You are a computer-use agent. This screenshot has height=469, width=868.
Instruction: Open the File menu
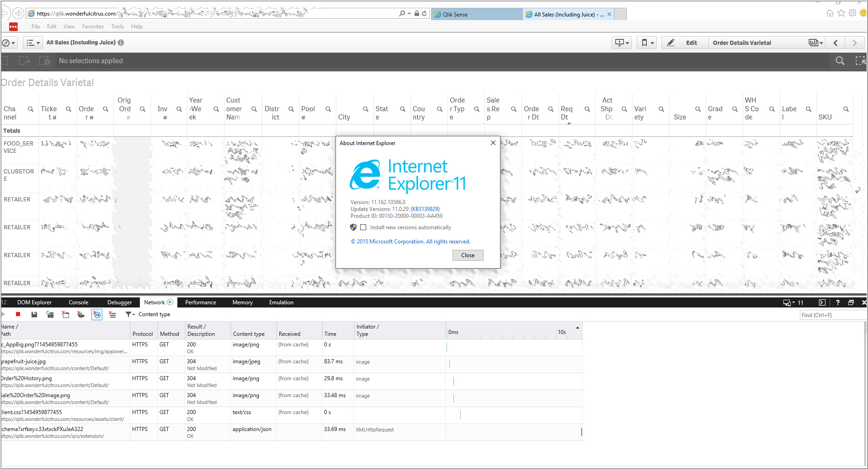coord(36,27)
